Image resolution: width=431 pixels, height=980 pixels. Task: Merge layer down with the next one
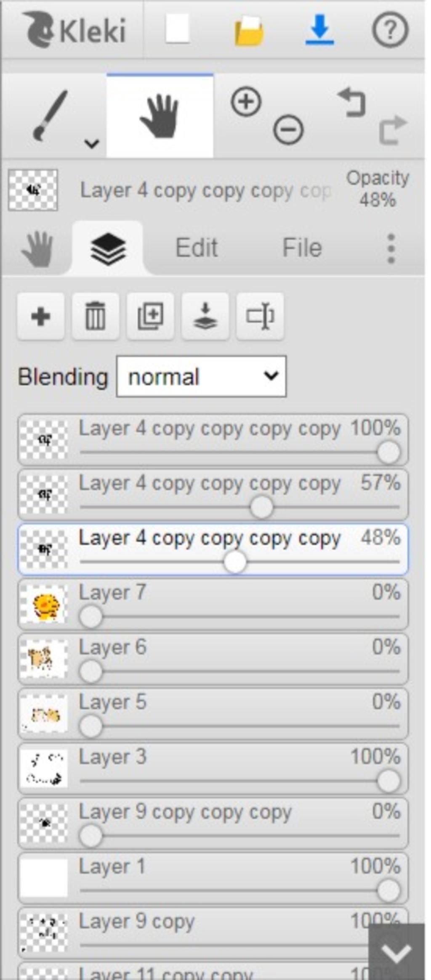[205, 316]
